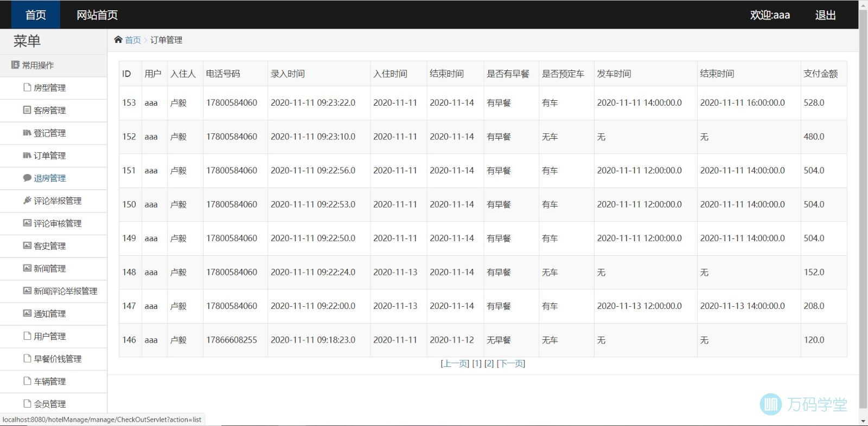This screenshot has height=426, width=868.
Task: Click the 常用操作 section icon
Action: (15, 65)
